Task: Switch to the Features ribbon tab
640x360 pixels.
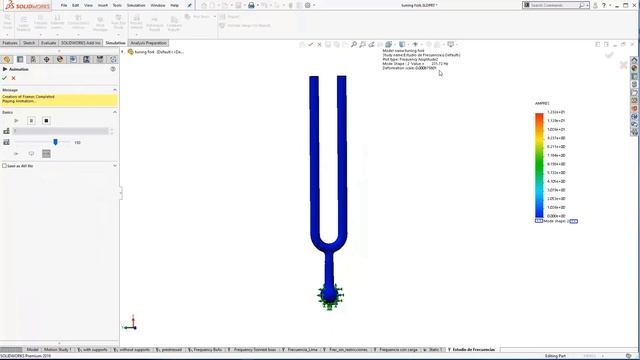Action: (10, 43)
